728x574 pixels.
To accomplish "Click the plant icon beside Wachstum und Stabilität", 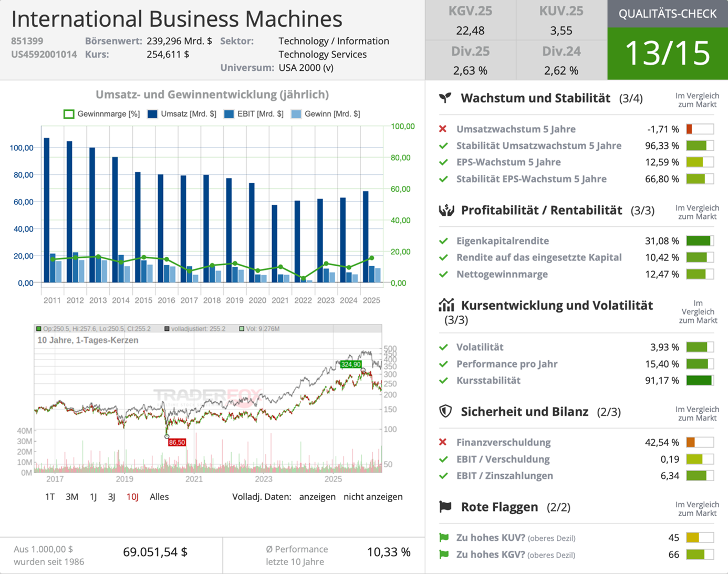I will (x=445, y=98).
